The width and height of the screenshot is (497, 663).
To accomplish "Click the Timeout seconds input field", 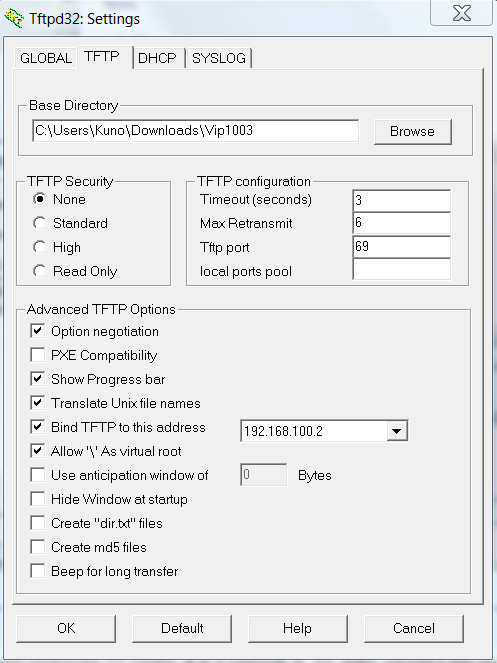I will click(401, 200).
